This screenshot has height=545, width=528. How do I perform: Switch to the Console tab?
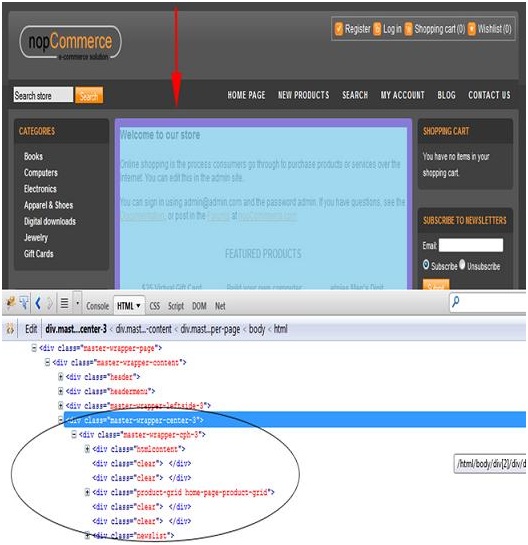(98, 306)
